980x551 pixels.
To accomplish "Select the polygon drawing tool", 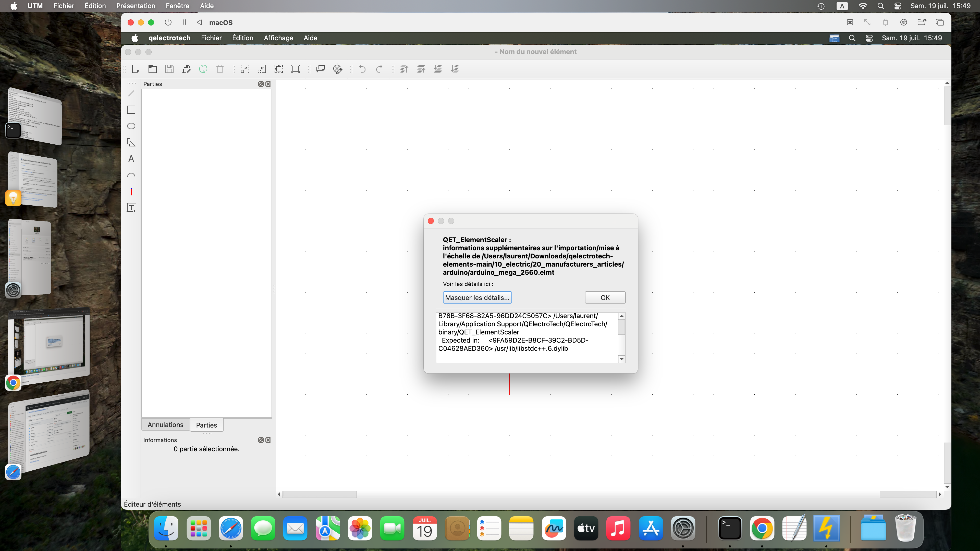I will [131, 143].
